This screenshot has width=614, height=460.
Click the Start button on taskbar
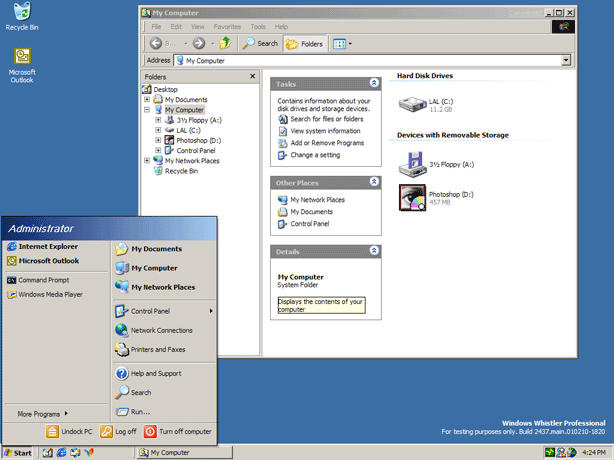18,453
